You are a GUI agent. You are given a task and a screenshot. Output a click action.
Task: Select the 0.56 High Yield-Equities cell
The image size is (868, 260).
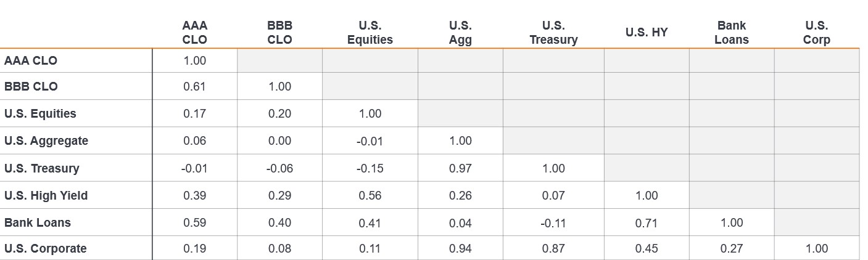pos(370,196)
